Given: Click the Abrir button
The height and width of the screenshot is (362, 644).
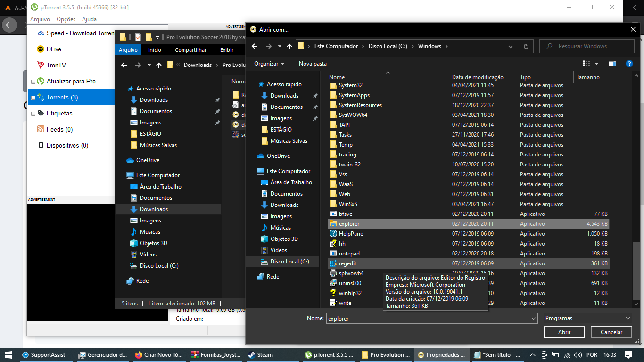Looking at the screenshot, I should pos(564,332).
